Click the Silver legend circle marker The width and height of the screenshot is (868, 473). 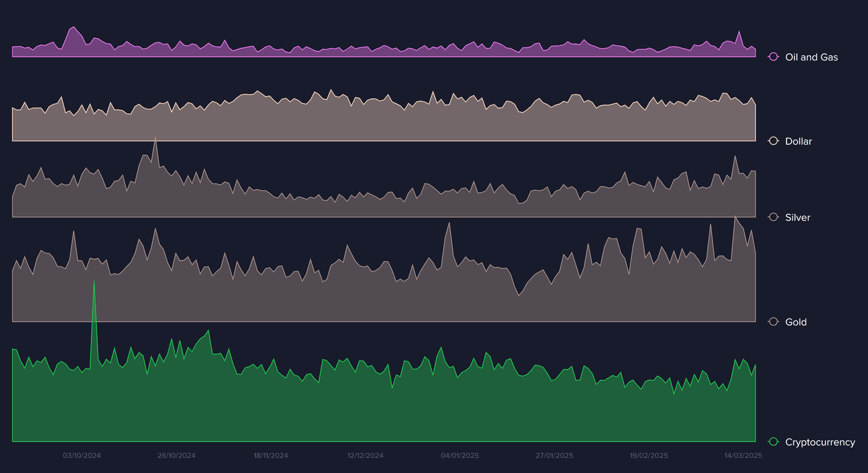(774, 217)
